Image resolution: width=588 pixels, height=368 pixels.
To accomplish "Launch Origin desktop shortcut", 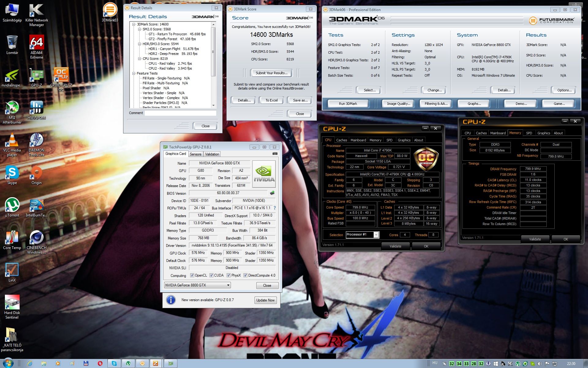I will pos(36,175).
